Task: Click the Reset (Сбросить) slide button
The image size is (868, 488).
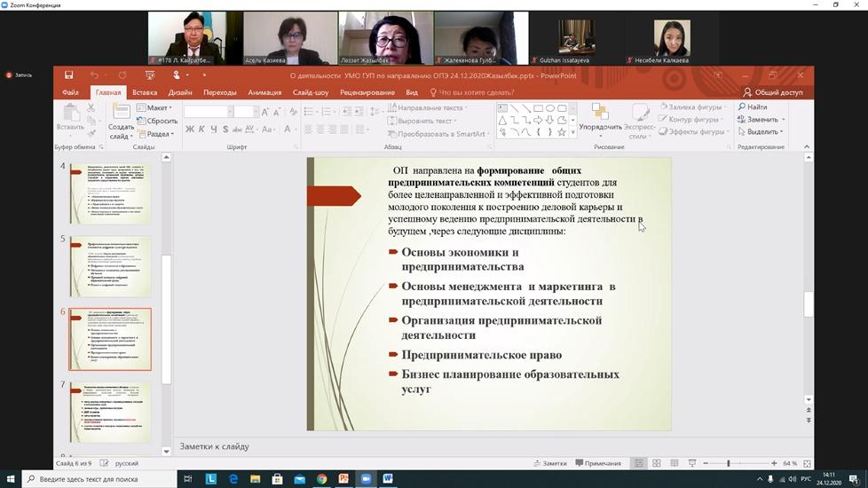Action: tap(156, 121)
